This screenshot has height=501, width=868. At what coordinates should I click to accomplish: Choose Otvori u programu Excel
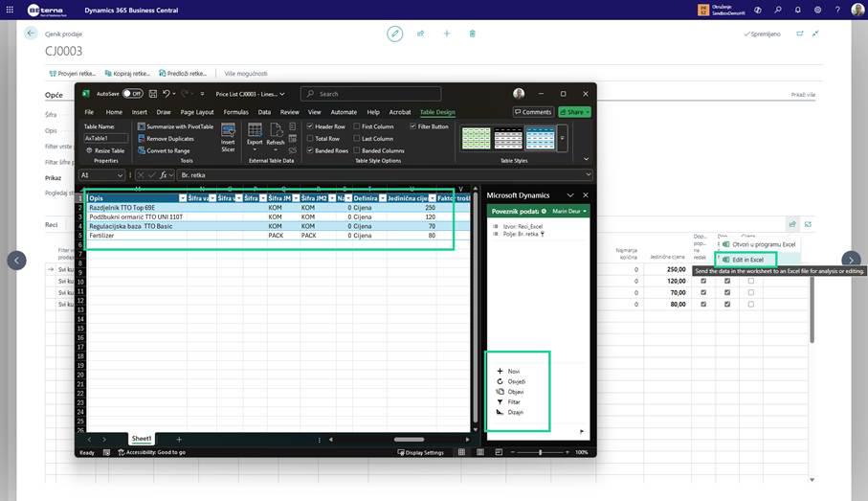tap(758, 244)
